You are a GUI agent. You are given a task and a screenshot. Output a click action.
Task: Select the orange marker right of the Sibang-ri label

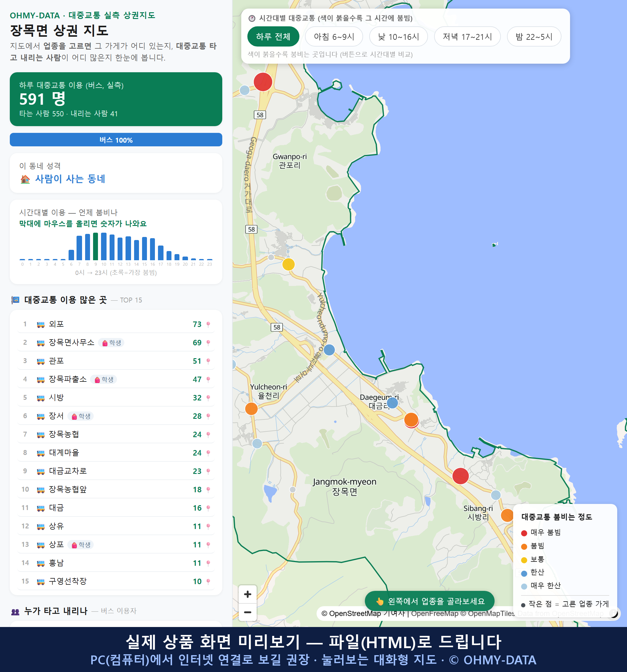click(507, 515)
